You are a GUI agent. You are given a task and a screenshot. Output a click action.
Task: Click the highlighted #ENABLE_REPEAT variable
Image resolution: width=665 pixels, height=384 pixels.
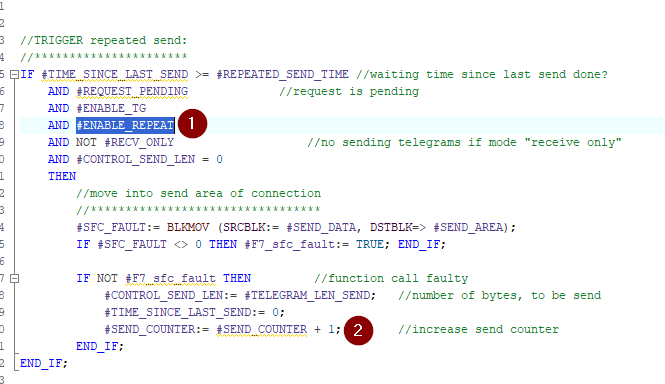pos(125,125)
